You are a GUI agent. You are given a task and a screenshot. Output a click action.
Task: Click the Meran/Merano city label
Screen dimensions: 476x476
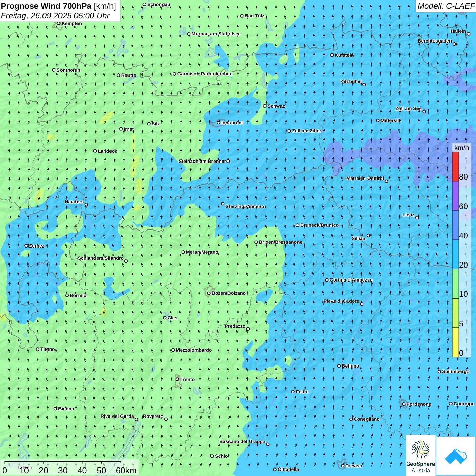point(202,252)
